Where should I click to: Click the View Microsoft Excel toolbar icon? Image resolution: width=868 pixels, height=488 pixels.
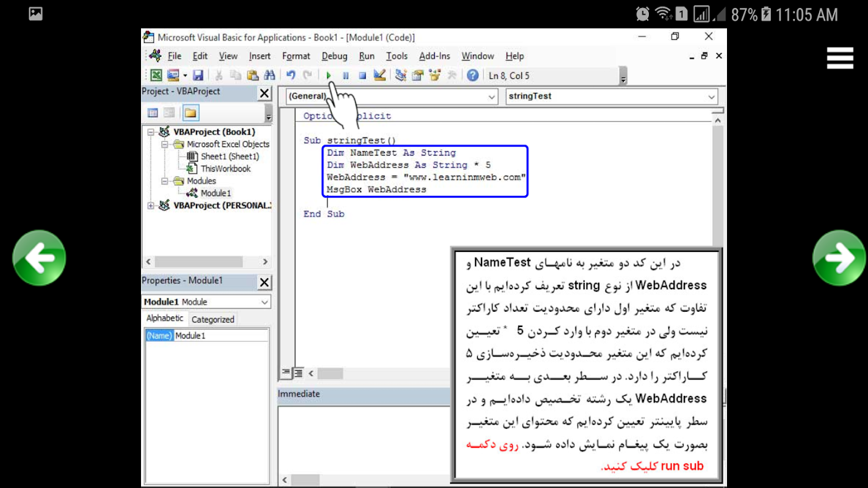[x=156, y=76]
